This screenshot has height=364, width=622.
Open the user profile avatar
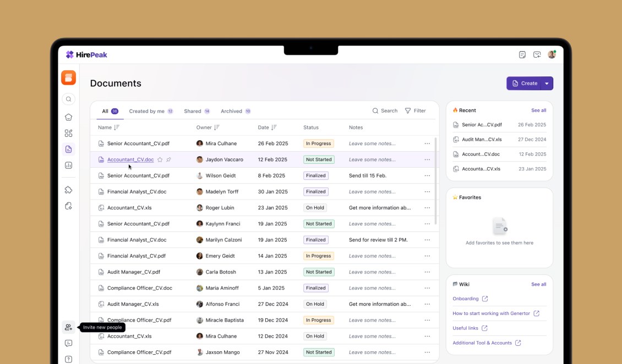(552, 54)
